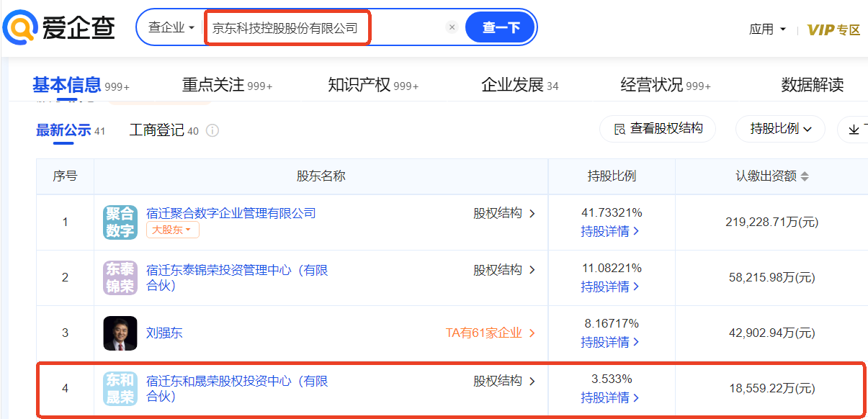
Task: Click the 查一下 search button
Action: (501, 27)
